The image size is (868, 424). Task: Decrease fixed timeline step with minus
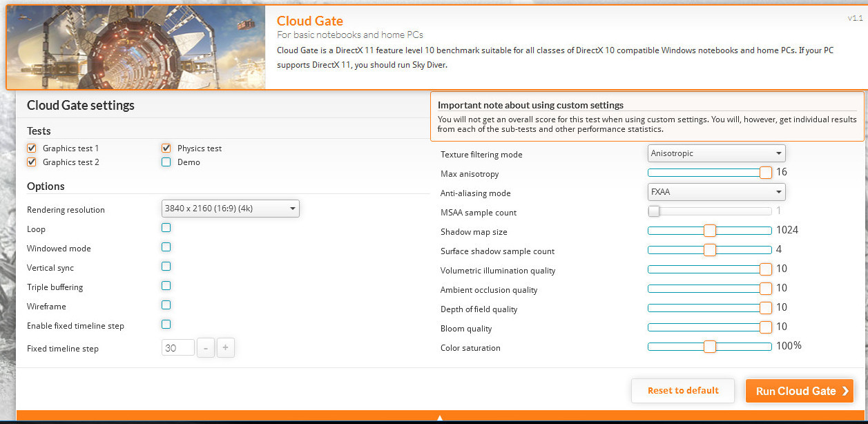(206, 348)
